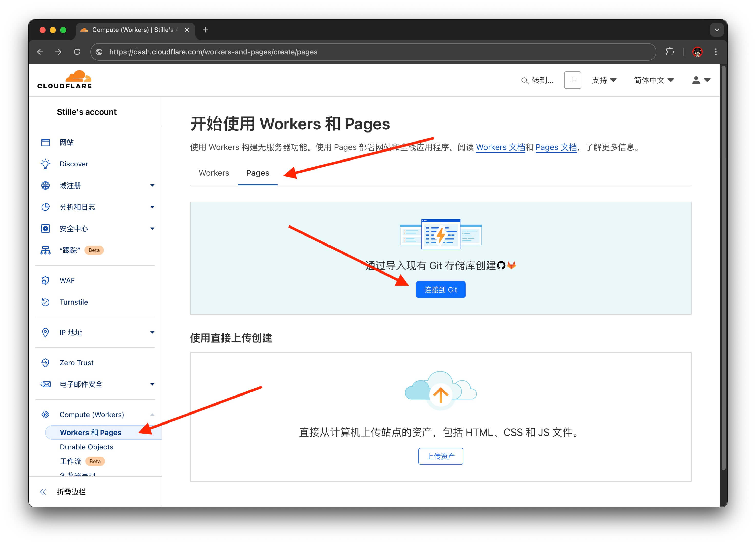The width and height of the screenshot is (756, 545).
Task: Click the 域注册 globe icon
Action: pyautogui.click(x=45, y=185)
